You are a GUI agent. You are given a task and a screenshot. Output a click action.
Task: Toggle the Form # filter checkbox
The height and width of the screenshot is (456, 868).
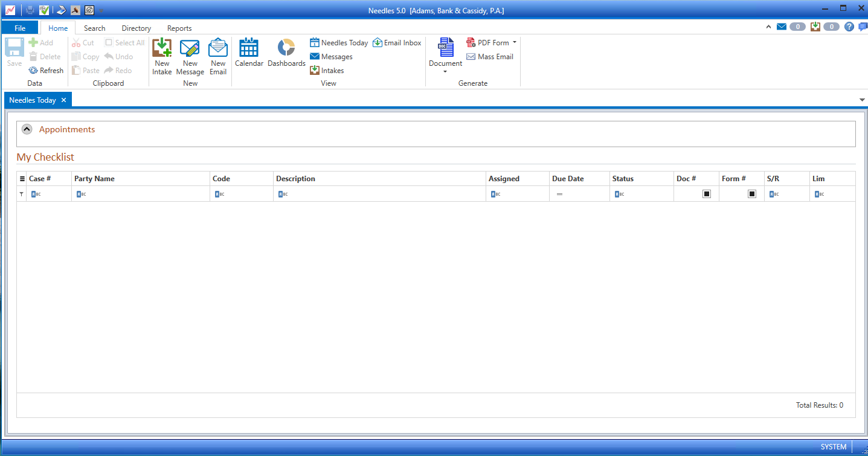coord(752,194)
